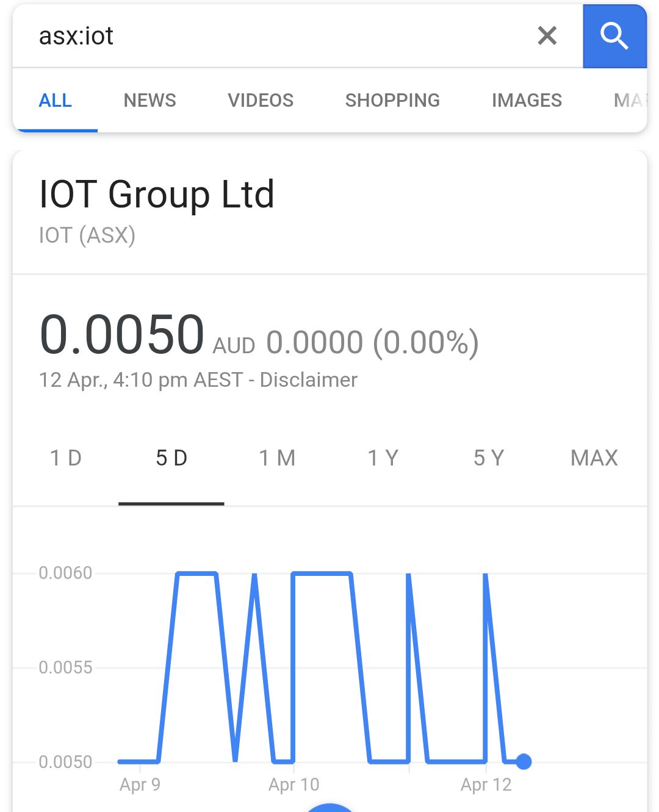Select the 1 D chart range

65,458
